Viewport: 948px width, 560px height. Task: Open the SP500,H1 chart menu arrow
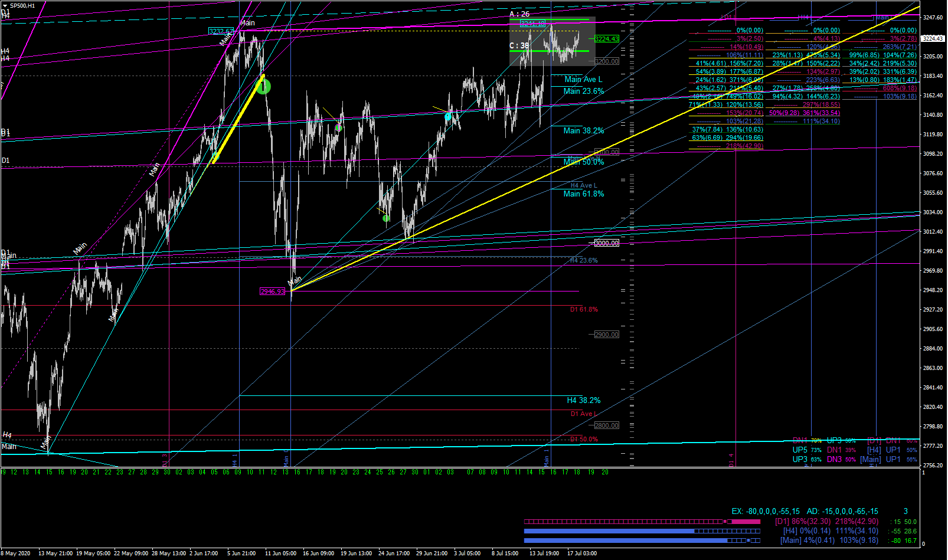[x=5, y=6]
